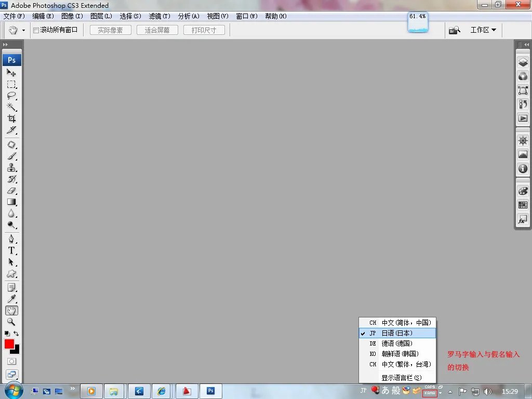The width and height of the screenshot is (532, 399).
Task: Select the Clone Stamp tool
Action: pyautogui.click(x=11, y=167)
